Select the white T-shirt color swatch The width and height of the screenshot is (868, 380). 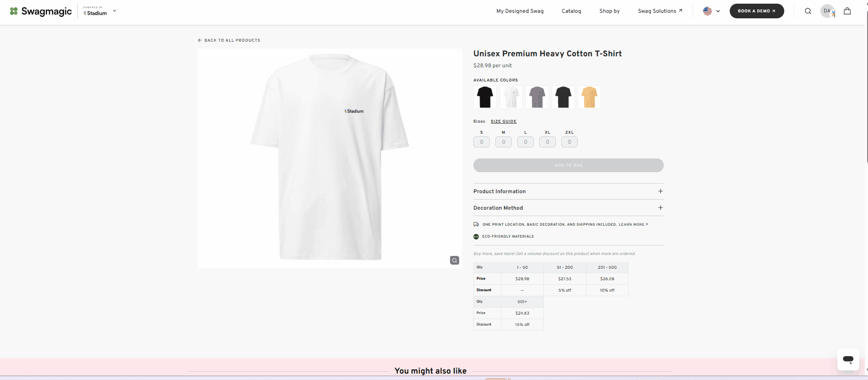click(x=511, y=97)
